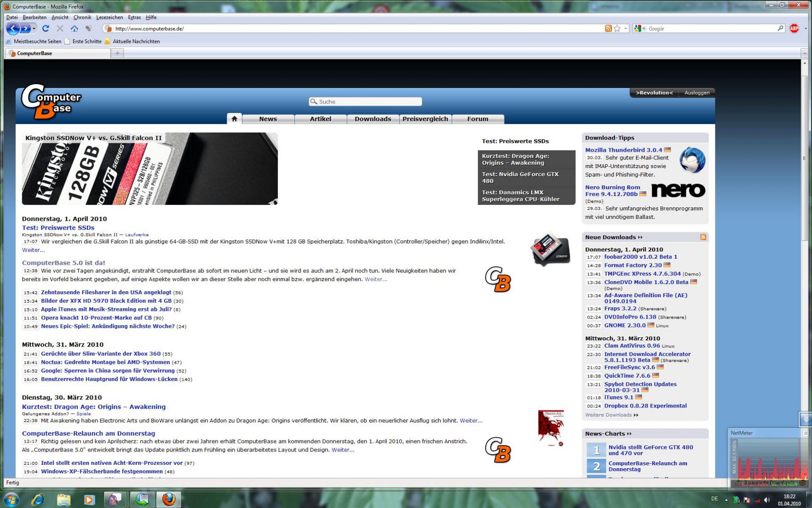Open the Bearbeiten menu
The image size is (812, 508).
click(x=35, y=18)
